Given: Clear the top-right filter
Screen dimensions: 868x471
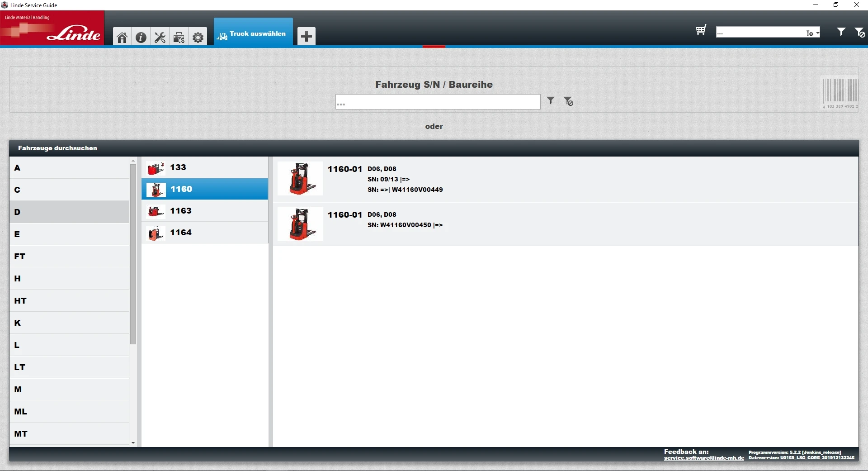Looking at the screenshot, I should click(x=859, y=32).
